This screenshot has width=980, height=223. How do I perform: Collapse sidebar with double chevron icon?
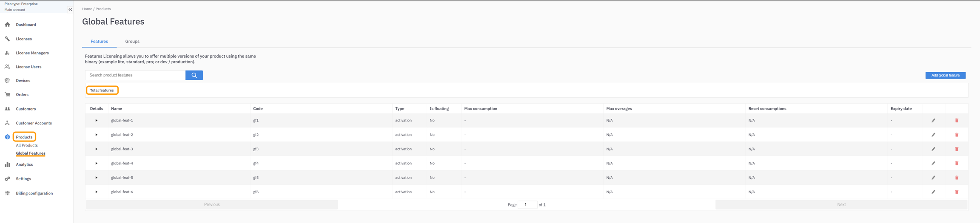(x=70, y=9)
